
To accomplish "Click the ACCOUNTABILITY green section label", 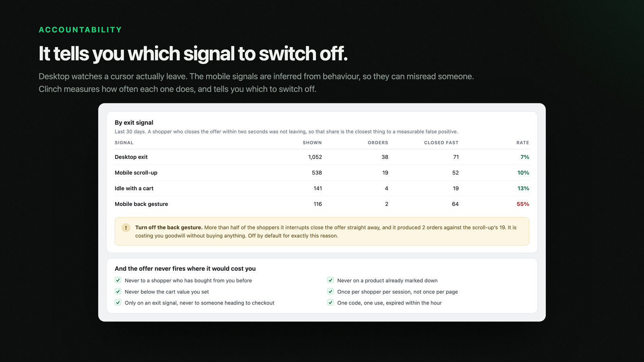I will [x=80, y=30].
